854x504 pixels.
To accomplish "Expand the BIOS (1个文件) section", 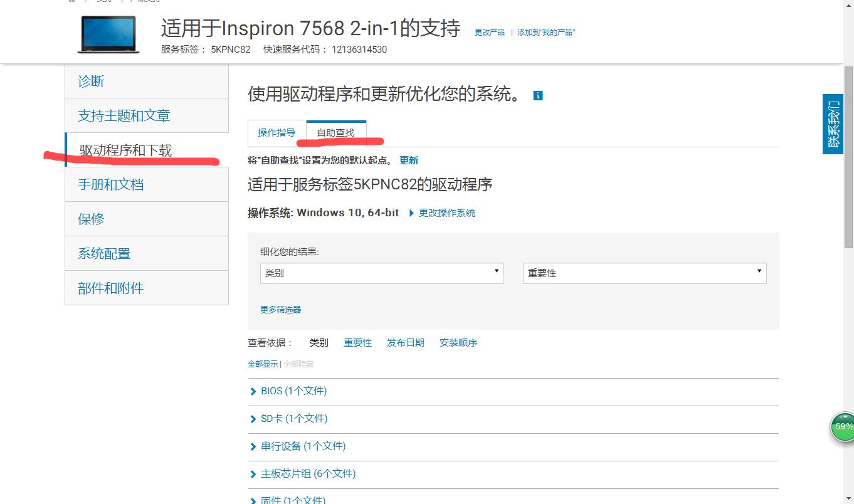I will coord(294,391).
